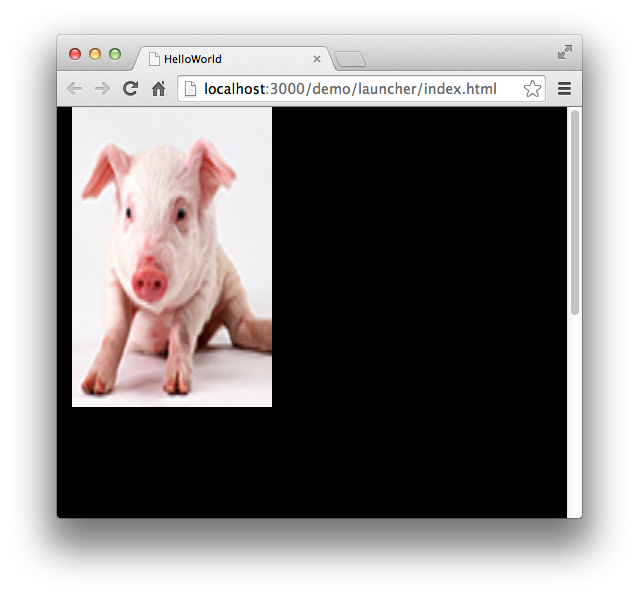Click the piglet image
The width and height of the screenshot is (639, 597).
tap(172, 257)
